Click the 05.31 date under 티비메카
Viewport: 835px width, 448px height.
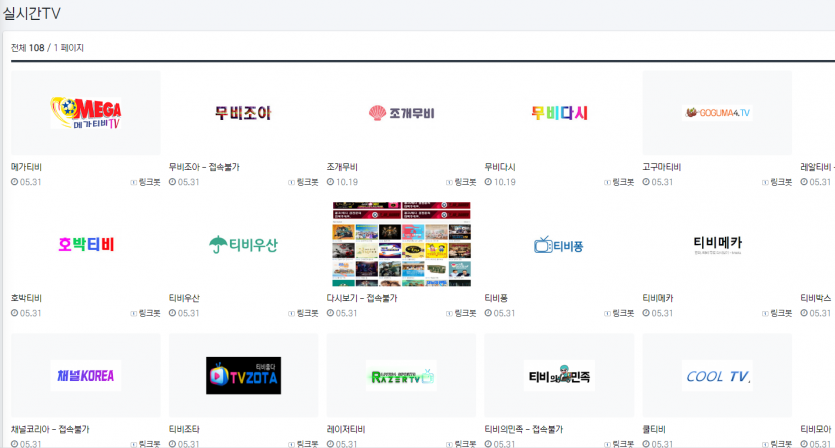click(662, 313)
